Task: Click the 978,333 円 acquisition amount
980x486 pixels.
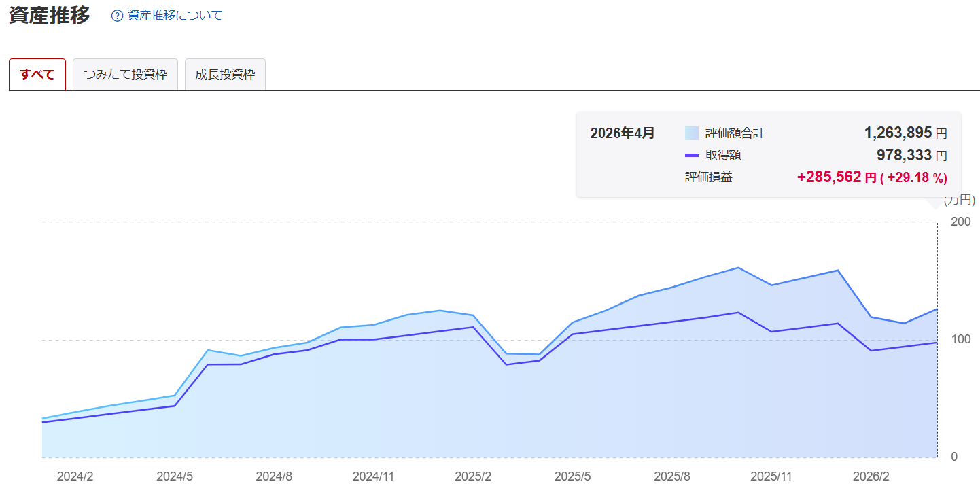Action: point(911,155)
